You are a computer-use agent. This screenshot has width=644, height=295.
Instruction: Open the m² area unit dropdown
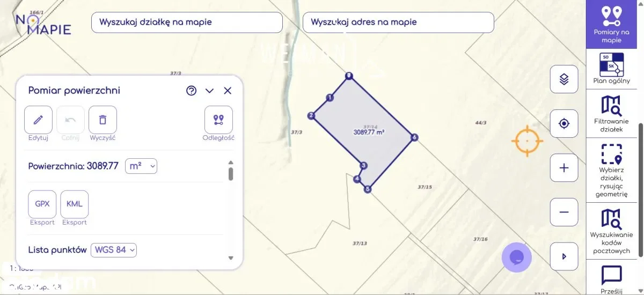pos(141,166)
